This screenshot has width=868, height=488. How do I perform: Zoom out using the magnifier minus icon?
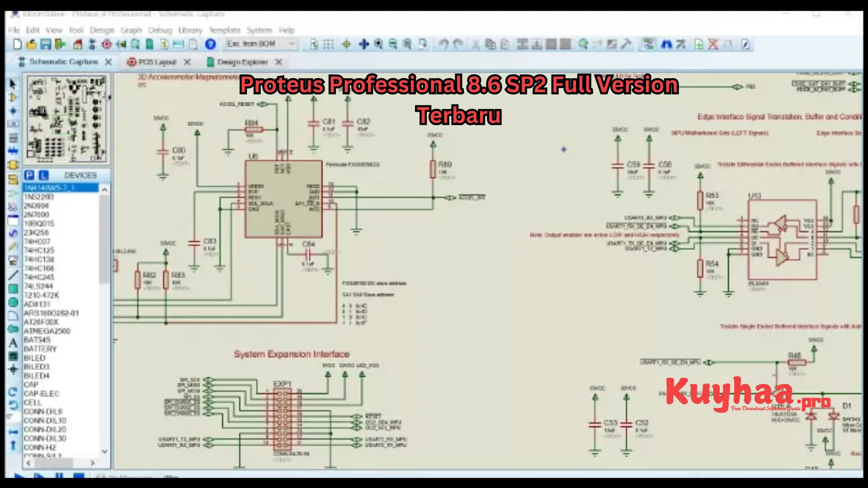pyautogui.click(x=393, y=44)
